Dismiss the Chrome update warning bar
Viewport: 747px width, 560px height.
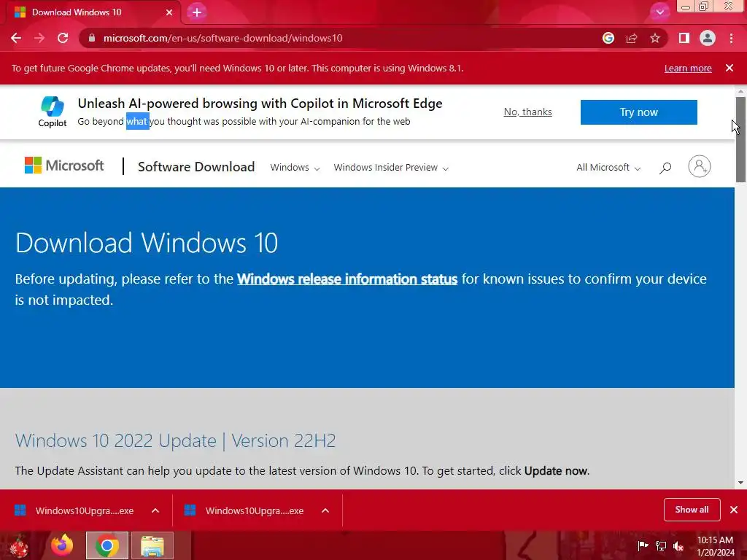(x=729, y=68)
